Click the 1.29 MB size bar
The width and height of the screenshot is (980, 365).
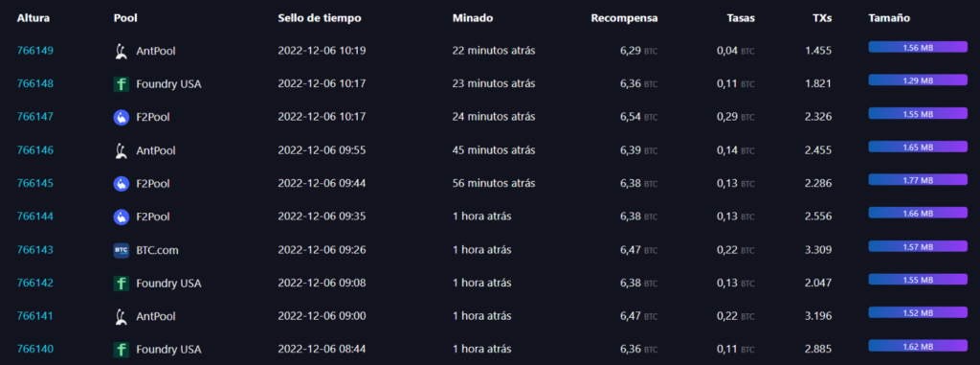click(918, 80)
